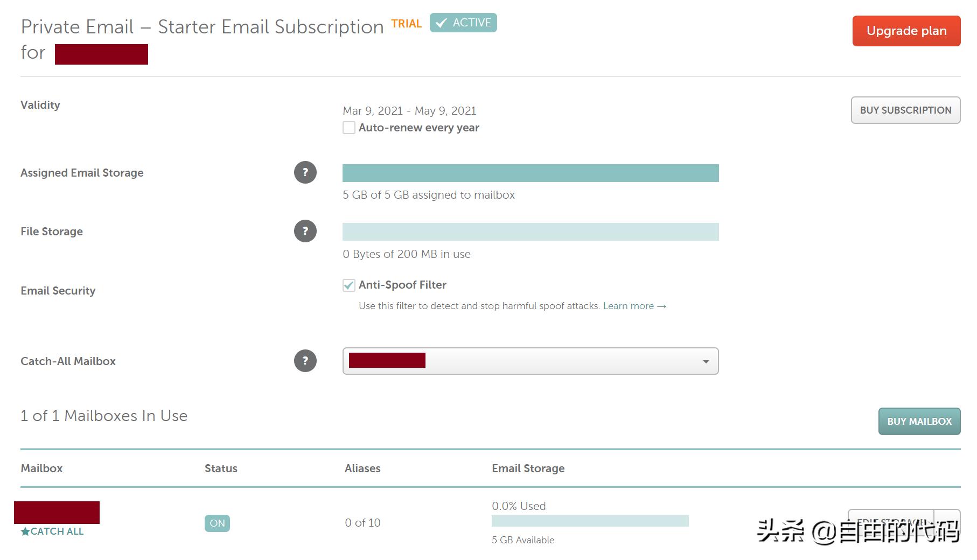Click the arrow after Learn more
Screen dimensions: 977x560
pos(662,306)
